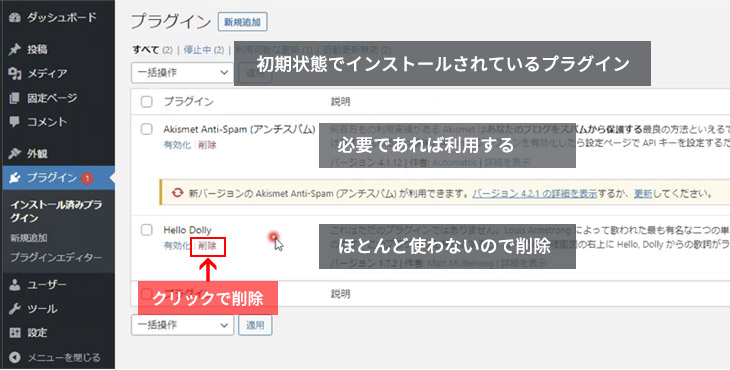Open Dashboard (ダッシュボード) menu
This screenshot has height=370, width=730.
[x=61, y=18]
